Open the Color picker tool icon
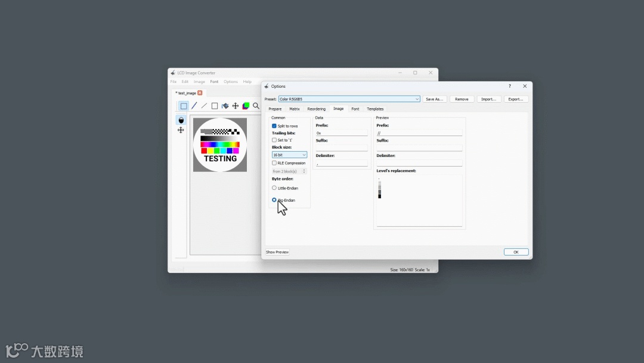Image resolution: width=644 pixels, height=363 pixels. coord(246,106)
